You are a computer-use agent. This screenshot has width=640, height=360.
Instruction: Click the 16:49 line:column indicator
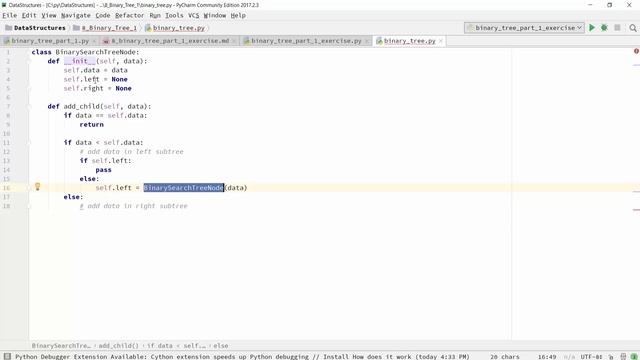pos(547,357)
